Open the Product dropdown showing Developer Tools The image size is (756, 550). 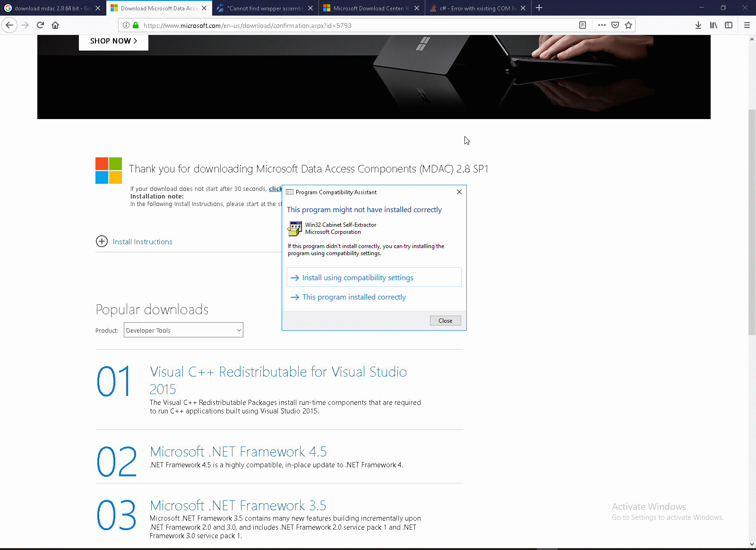click(x=183, y=330)
